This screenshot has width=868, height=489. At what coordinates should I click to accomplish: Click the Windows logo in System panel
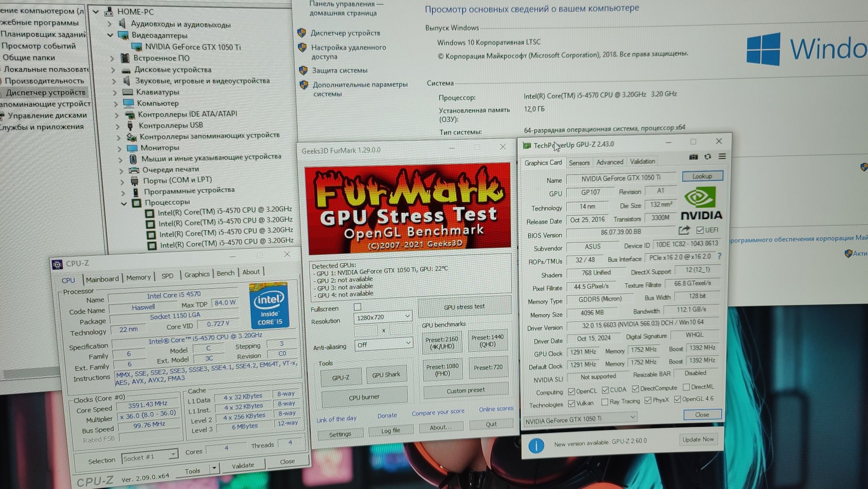[763, 49]
